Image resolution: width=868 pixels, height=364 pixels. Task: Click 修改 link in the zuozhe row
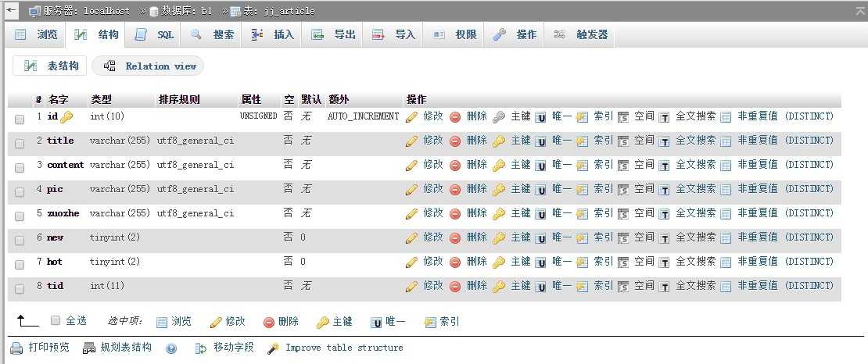pyautogui.click(x=433, y=213)
